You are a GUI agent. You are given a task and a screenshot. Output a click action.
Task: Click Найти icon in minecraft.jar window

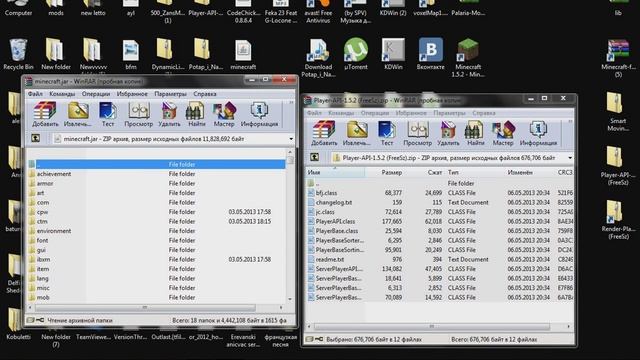(x=196, y=114)
